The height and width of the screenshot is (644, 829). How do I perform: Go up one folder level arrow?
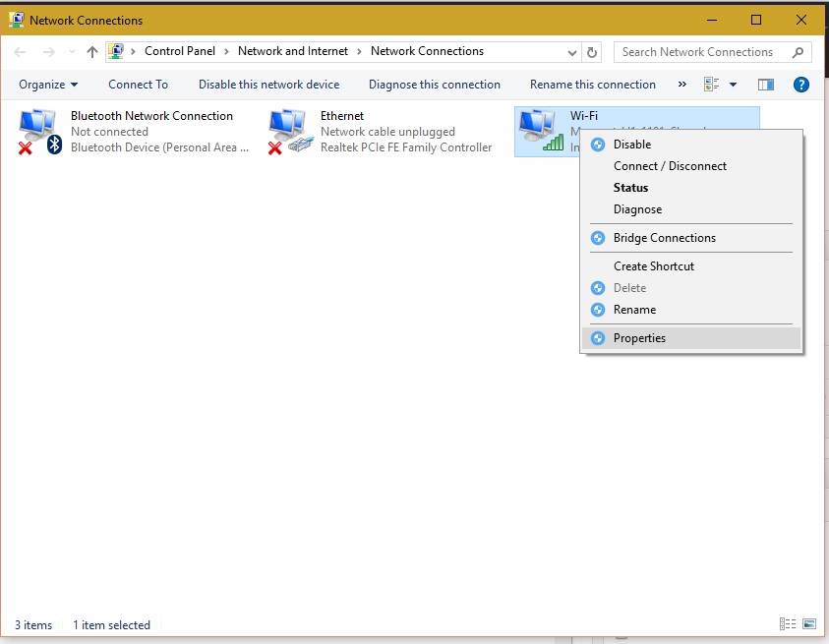point(92,52)
